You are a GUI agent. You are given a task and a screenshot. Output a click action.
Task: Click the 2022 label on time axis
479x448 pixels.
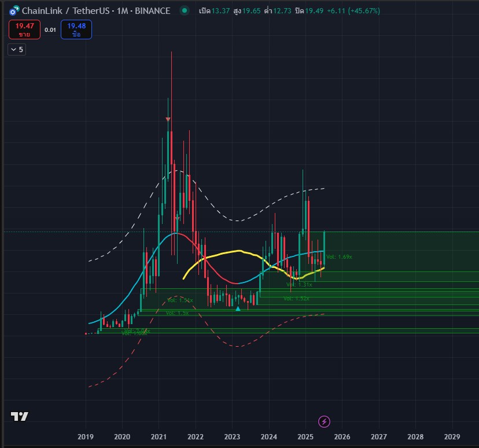tap(196, 436)
